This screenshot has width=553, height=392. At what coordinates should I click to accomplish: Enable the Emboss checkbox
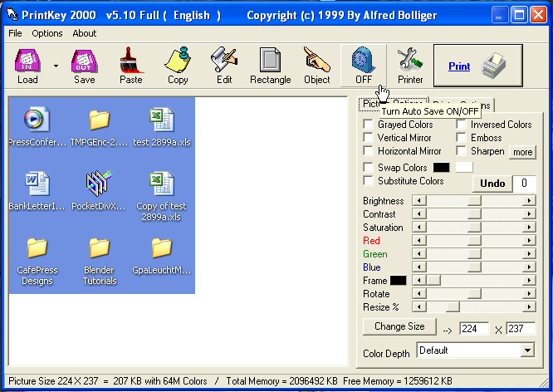(x=462, y=137)
